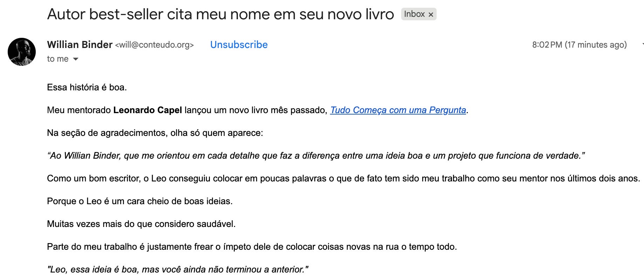
Task: Click the paragraph starting "Parte do meu trabalho"
Action: pyautogui.click(x=252, y=247)
